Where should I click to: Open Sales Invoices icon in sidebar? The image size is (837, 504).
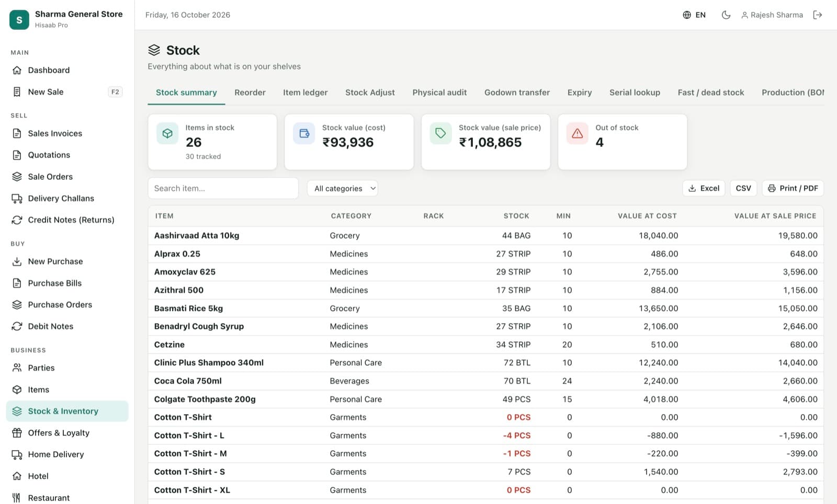(17, 133)
